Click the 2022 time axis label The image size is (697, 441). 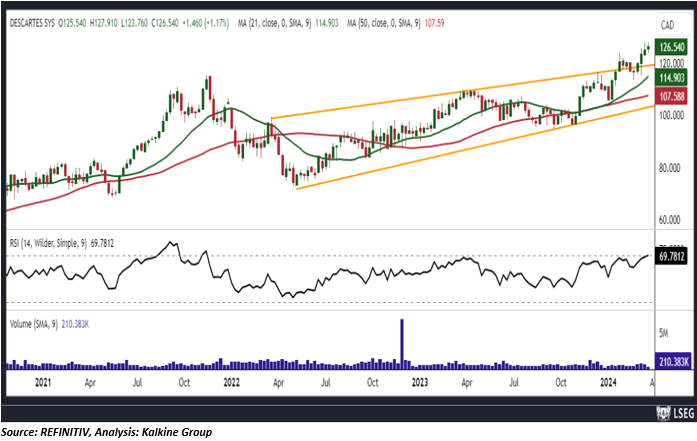[x=232, y=382]
